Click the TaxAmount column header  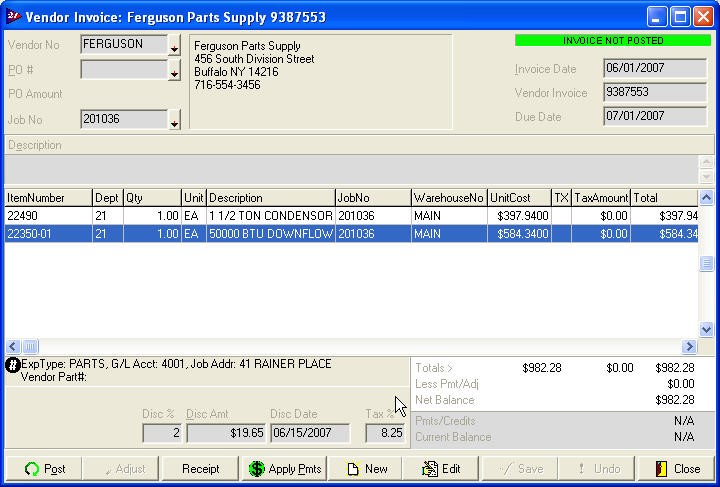601,198
